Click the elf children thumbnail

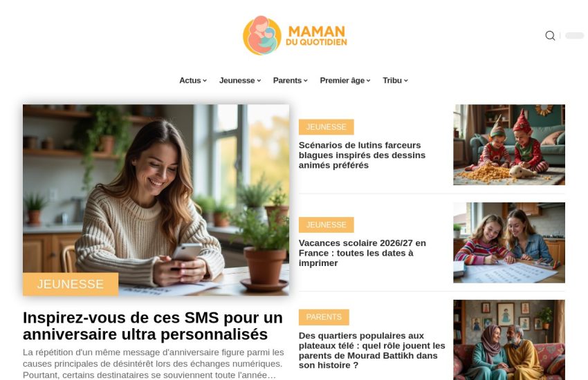click(509, 144)
